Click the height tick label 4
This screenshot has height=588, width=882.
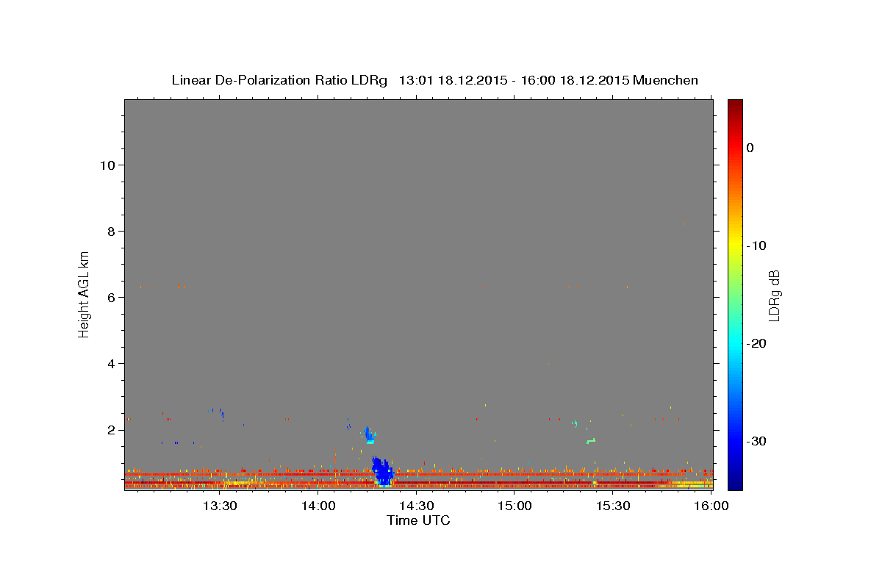pyautogui.click(x=110, y=364)
